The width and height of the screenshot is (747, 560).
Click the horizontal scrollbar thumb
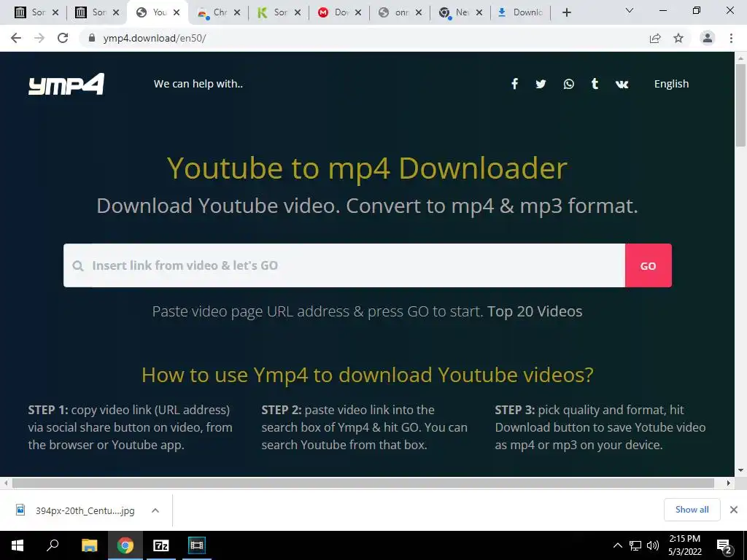point(363,483)
